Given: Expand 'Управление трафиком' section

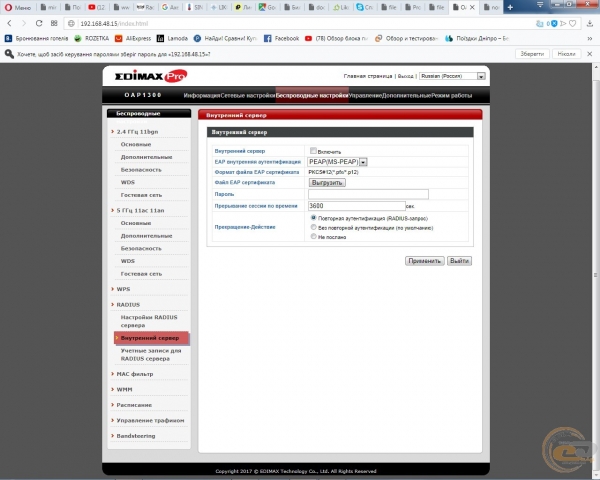Looking at the screenshot, I should (150, 420).
